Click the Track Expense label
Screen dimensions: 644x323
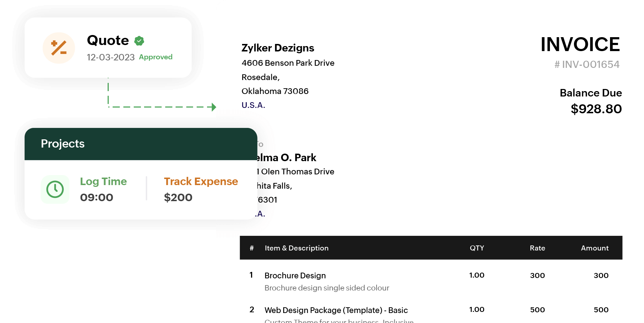pos(201,182)
